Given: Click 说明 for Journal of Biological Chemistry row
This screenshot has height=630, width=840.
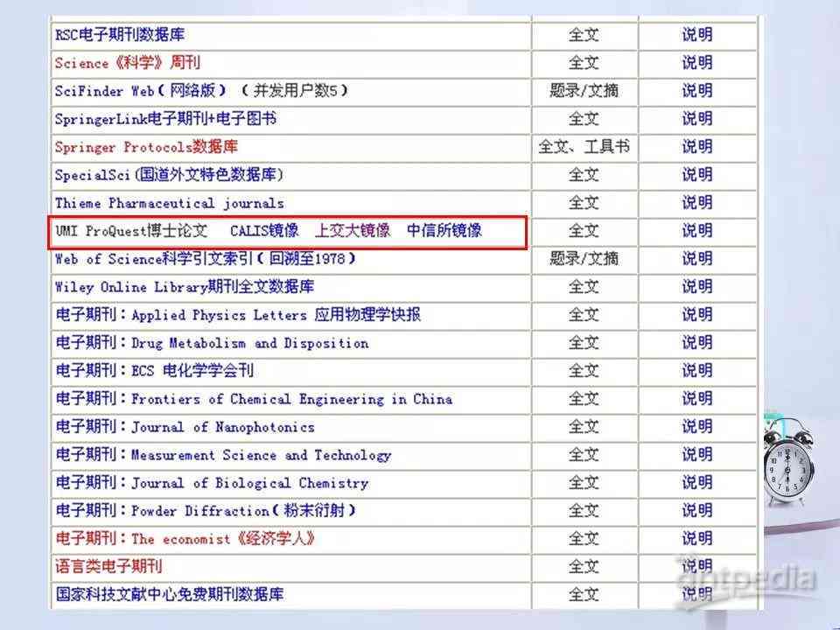Looking at the screenshot, I should pos(697,483).
